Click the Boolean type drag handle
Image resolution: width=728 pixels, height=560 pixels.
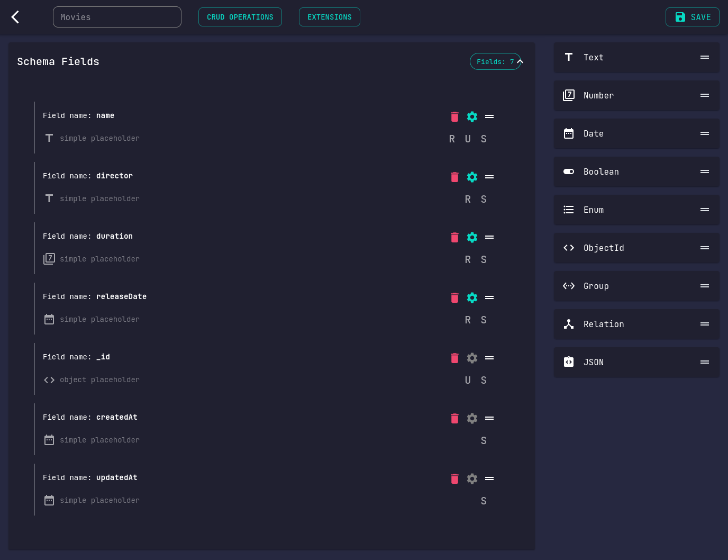point(705,171)
